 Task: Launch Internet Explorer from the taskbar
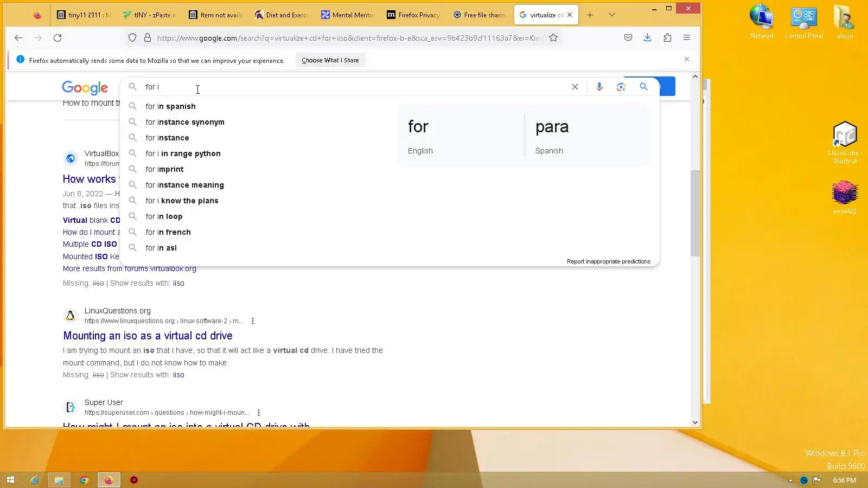34,480
